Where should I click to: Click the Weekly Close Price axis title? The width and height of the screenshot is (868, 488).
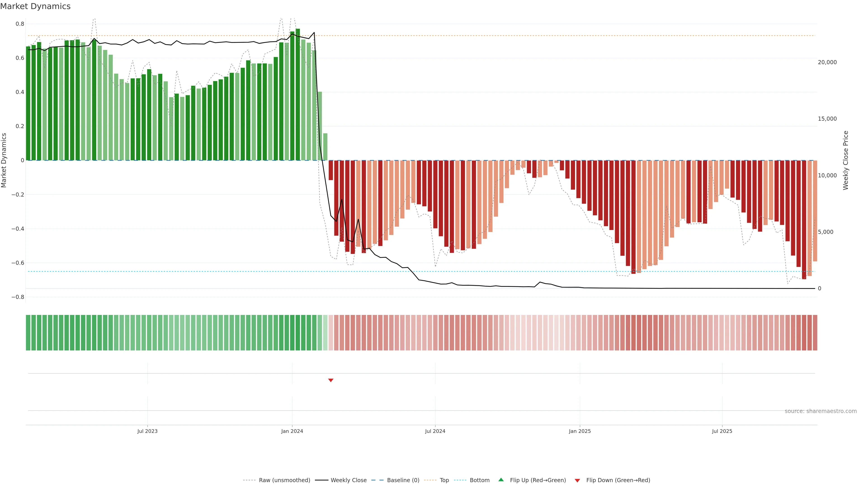point(845,160)
